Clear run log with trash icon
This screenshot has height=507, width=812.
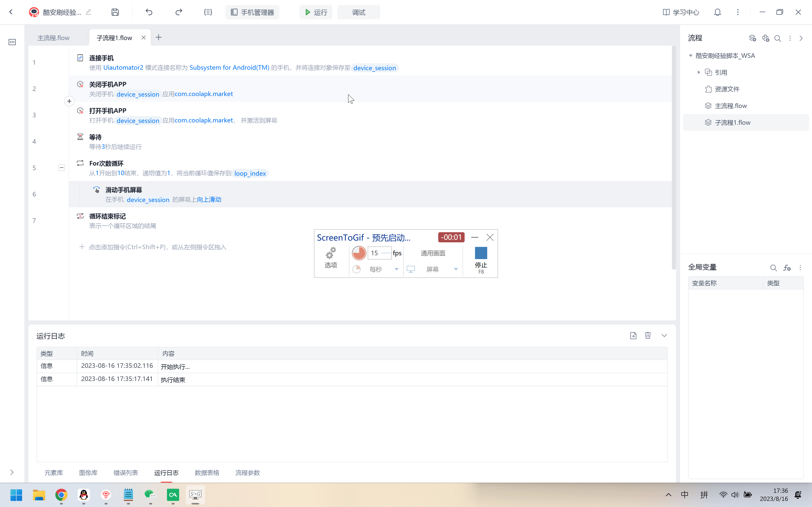click(x=648, y=336)
